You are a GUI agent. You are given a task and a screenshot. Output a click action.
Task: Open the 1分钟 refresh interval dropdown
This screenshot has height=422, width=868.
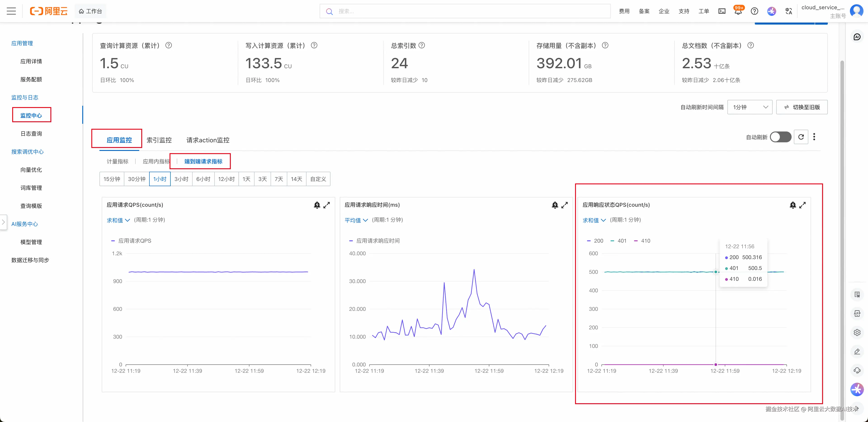750,107
